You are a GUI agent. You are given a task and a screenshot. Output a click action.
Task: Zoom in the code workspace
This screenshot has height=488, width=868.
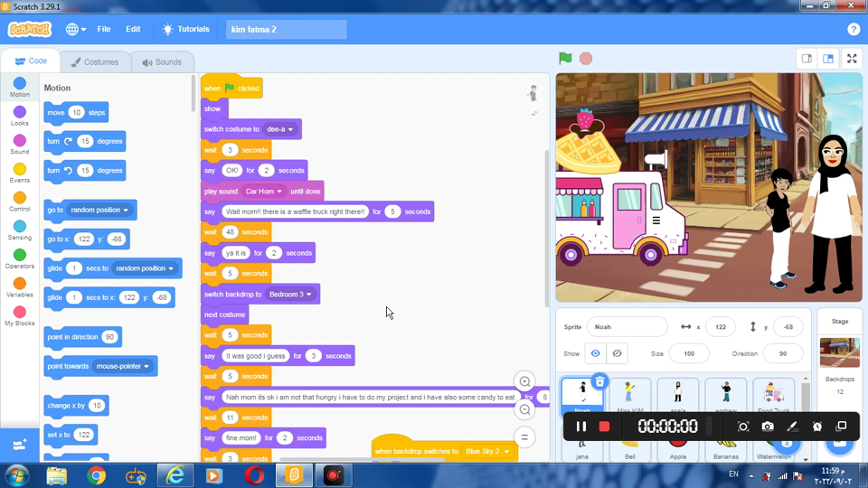524,381
